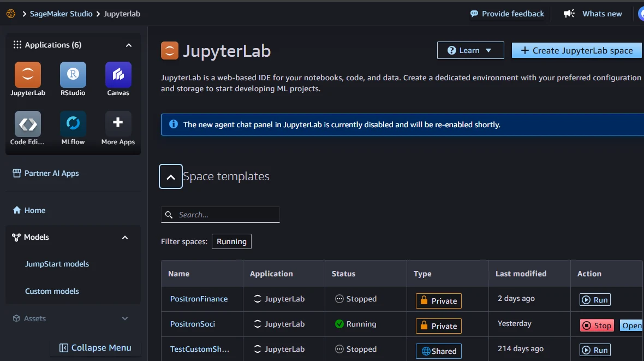The width and height of the screenshot is (644, 361).
Task: Collapse the Models section chevron
Action: [125, 237]
